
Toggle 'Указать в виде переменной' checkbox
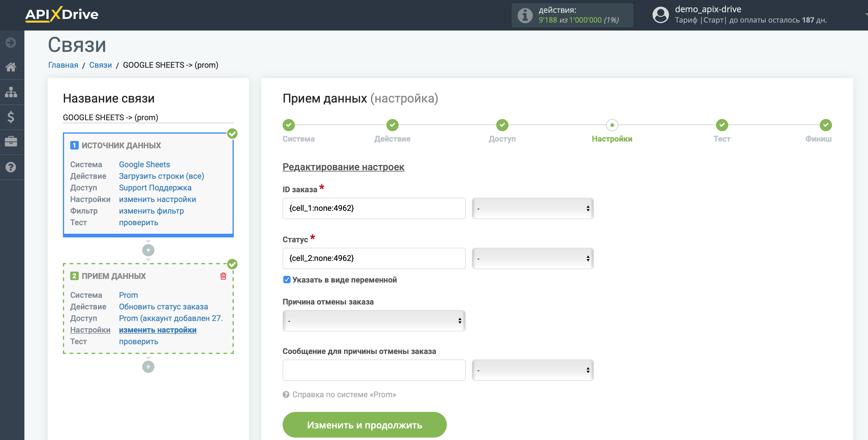286,280
